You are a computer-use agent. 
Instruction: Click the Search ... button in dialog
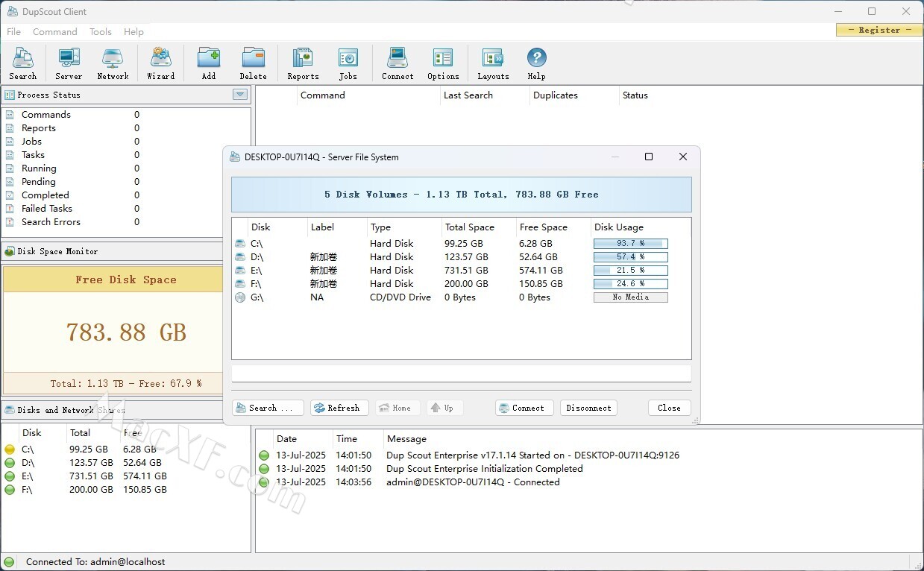coord(268,408)
